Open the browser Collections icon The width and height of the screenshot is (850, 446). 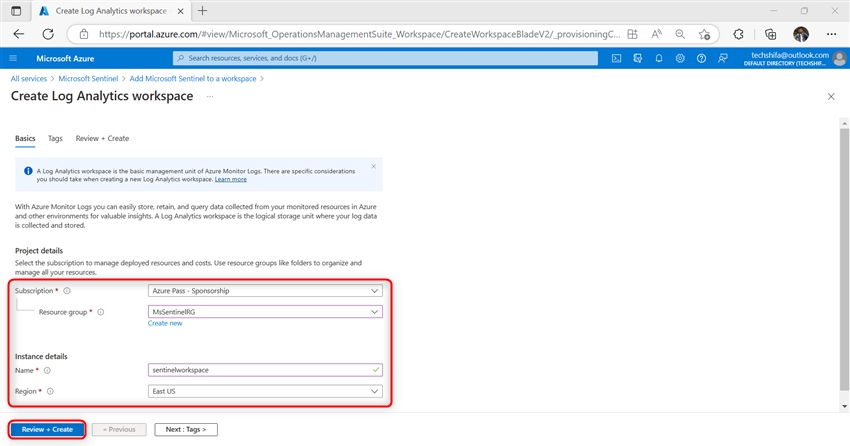click(x=770, y=34)
